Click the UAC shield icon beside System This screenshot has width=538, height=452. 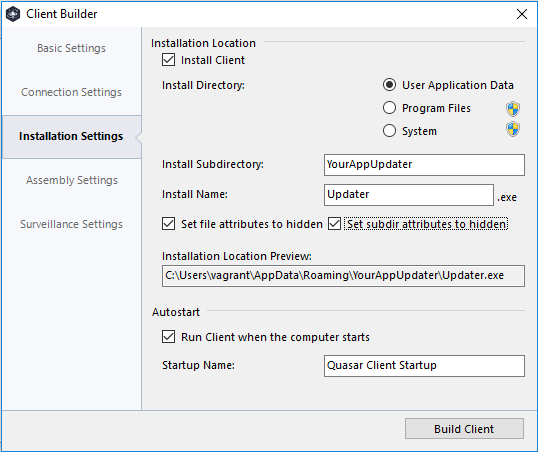pyautogui.click(x=513, y=129)
